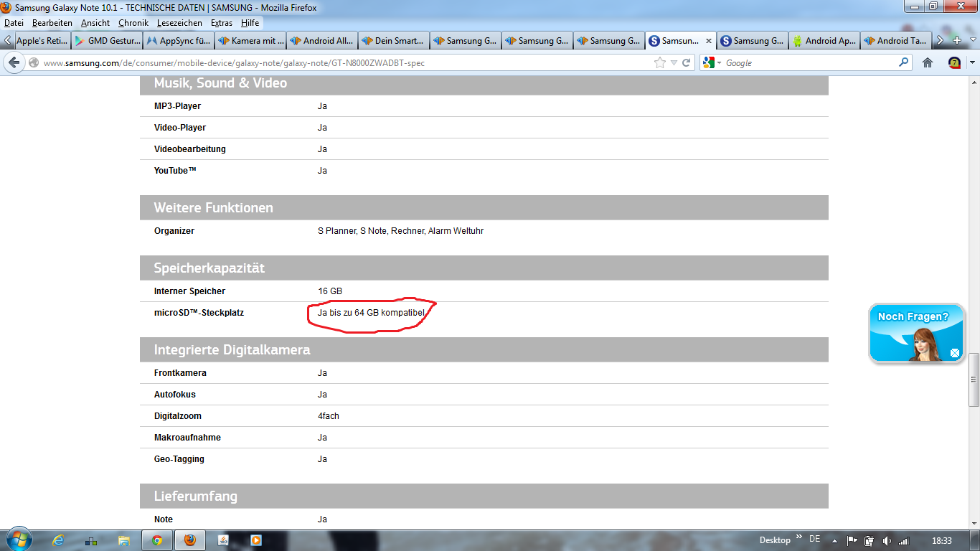The width and height of the screenshot is (980, 551).
Task: Bookmark this page with the star icon
Action: [x=660, y=63]
